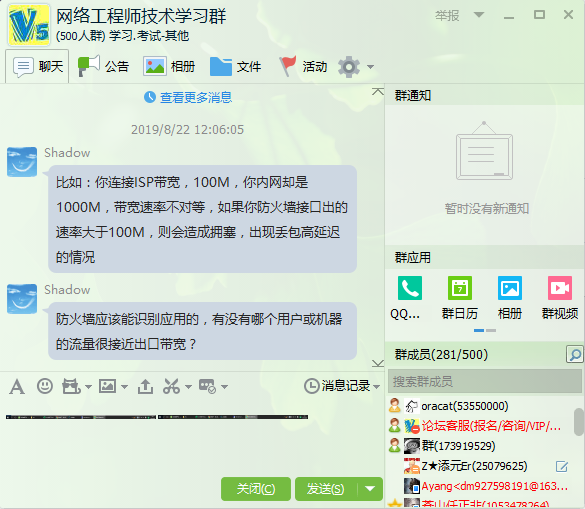Click the font style A icon
The image size is (585, 509).
pos(17,386)
